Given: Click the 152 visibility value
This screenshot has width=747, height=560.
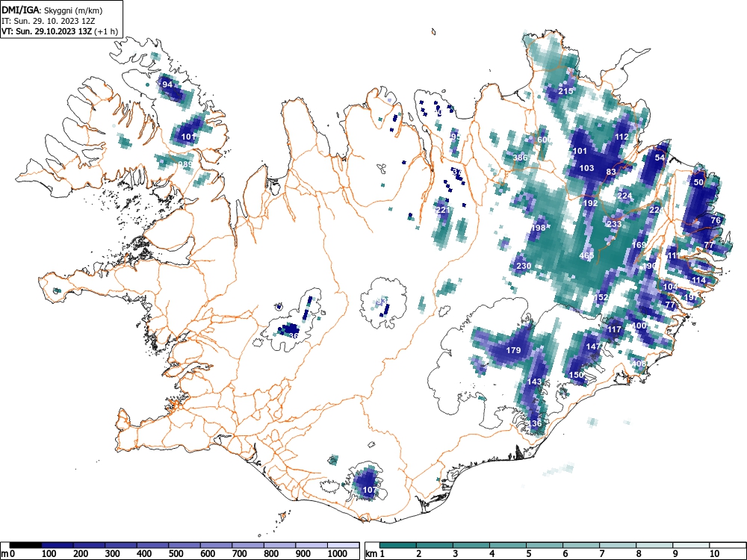Looking at the screenshot, I should point(601,297).
